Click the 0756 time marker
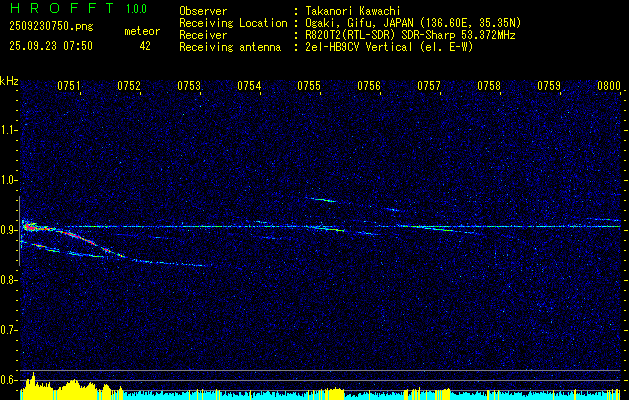 [x=369, y=86]
